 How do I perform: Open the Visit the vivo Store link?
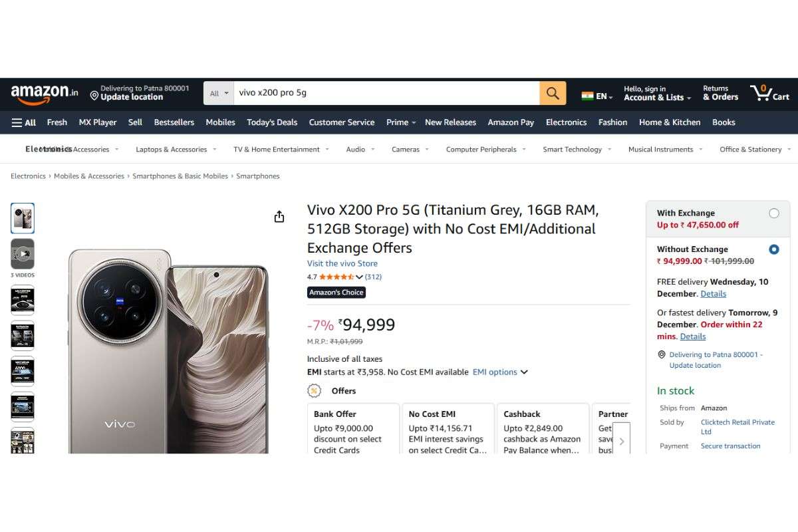coord(342,263)
